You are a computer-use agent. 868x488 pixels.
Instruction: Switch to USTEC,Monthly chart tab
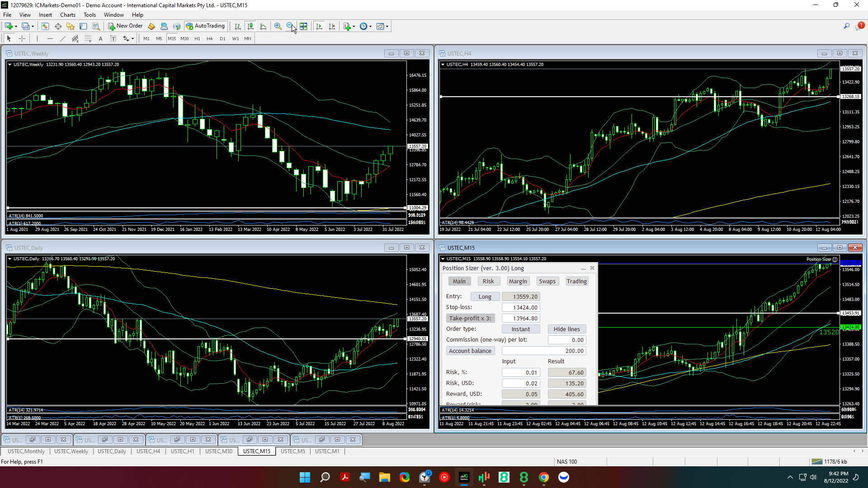tap(26, 451)
